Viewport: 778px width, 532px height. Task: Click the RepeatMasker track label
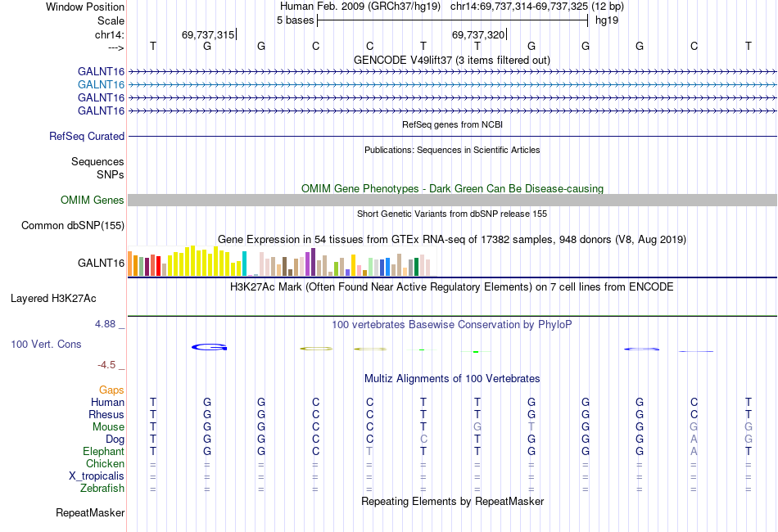click(x=90, y=512)
